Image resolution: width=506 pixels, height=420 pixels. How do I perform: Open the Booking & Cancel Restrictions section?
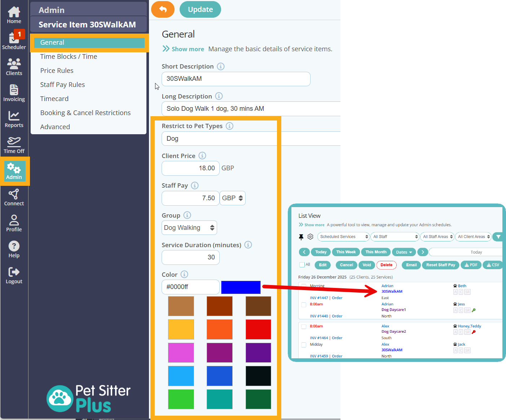(x=85, y=113)
